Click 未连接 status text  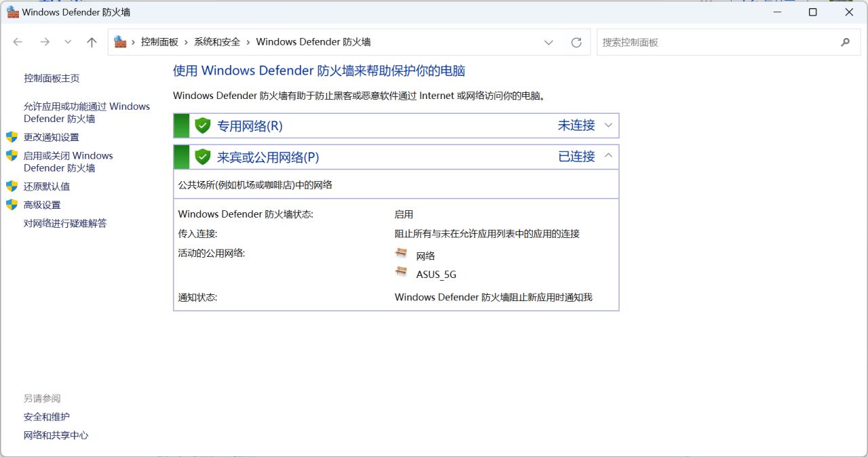point(576,125)
